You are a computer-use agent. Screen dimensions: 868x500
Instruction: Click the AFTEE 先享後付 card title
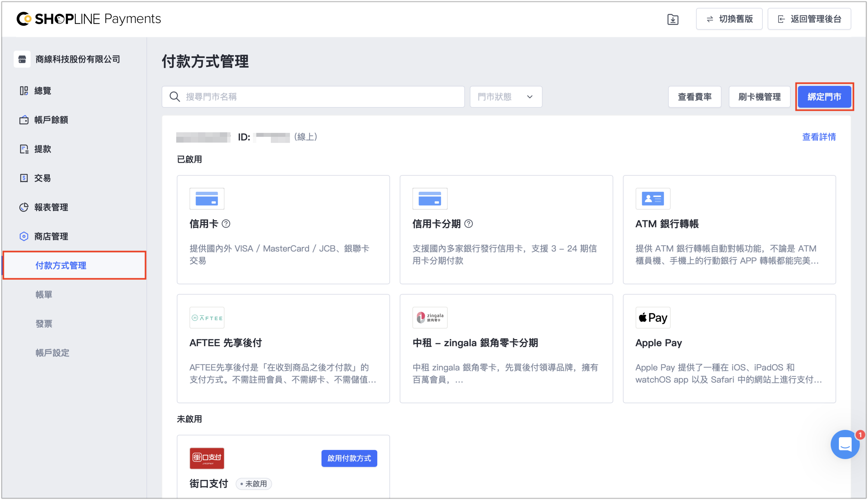click(225, 343)
